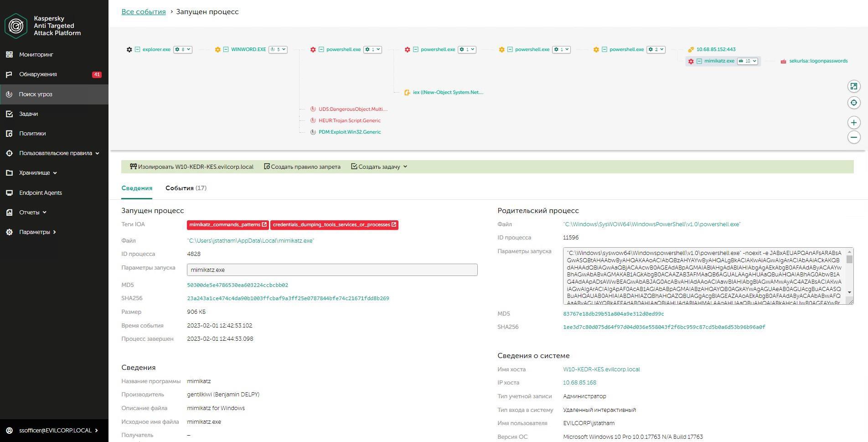Screen dimensions: 868x442
Task: Expand the process tree to full screen
Action: coord(854,86)
